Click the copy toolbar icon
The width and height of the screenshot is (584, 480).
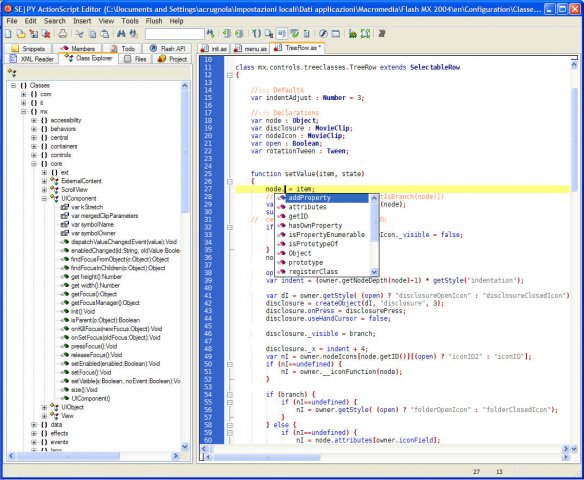[92, 34]
